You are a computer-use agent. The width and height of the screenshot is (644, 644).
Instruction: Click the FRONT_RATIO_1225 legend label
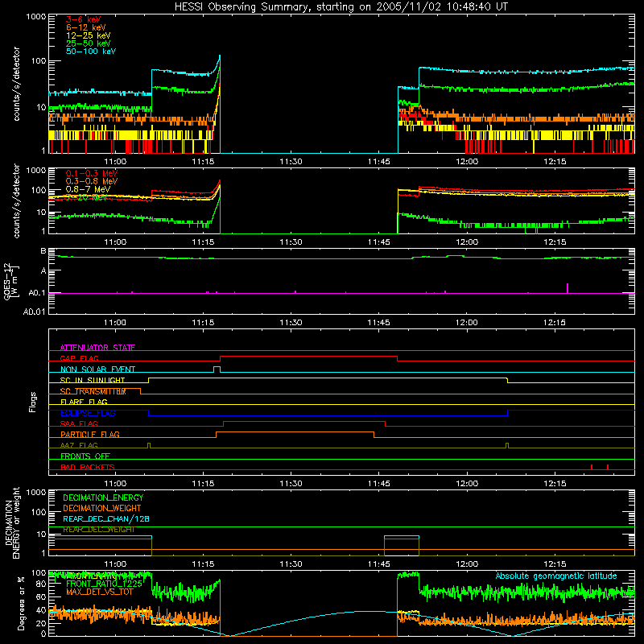tap(104, 584)
